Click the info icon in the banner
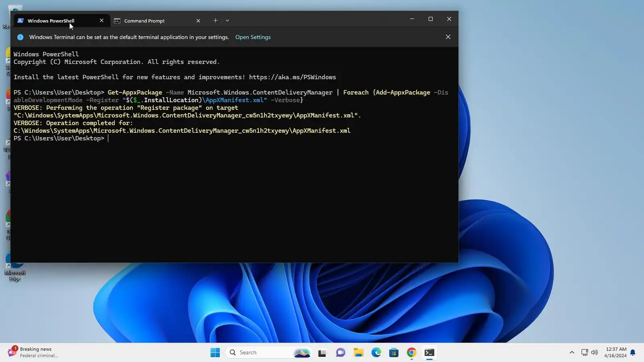644x362 pixels. tap(21, 37)
